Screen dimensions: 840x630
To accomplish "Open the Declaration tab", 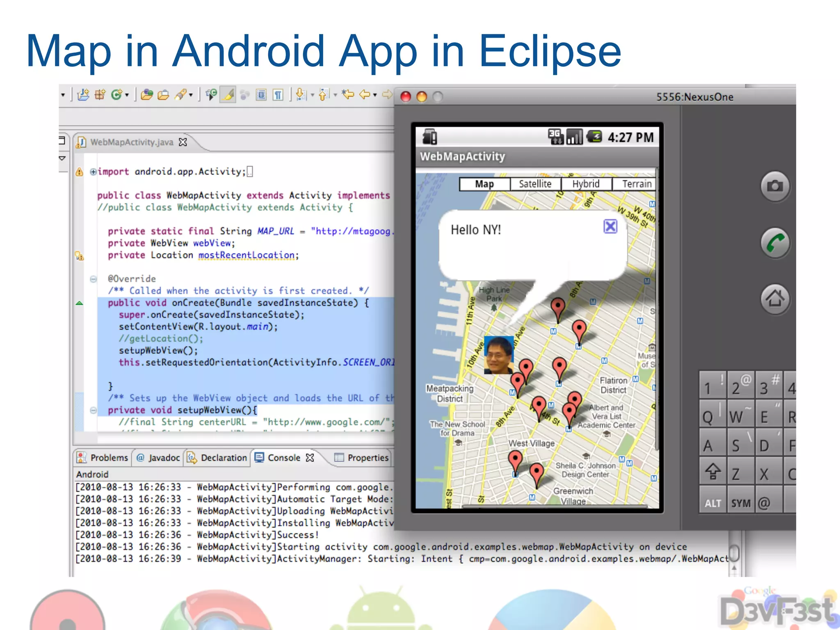I will point(217,458).
